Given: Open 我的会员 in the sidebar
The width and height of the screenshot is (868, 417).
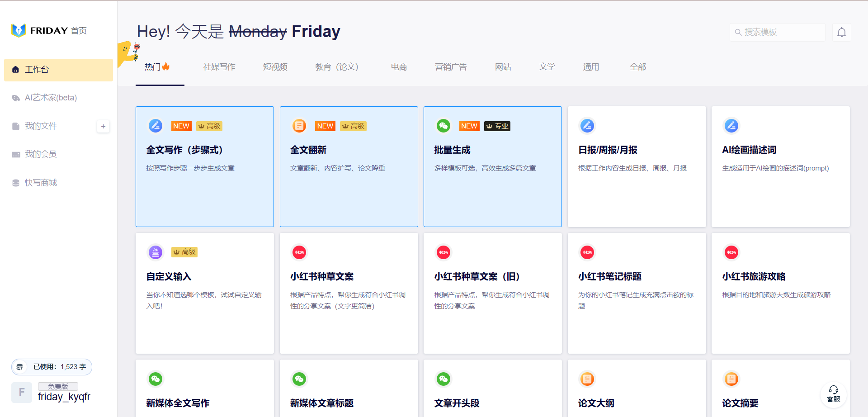Looking at the screenshot, I should click(x=41, y=154).
